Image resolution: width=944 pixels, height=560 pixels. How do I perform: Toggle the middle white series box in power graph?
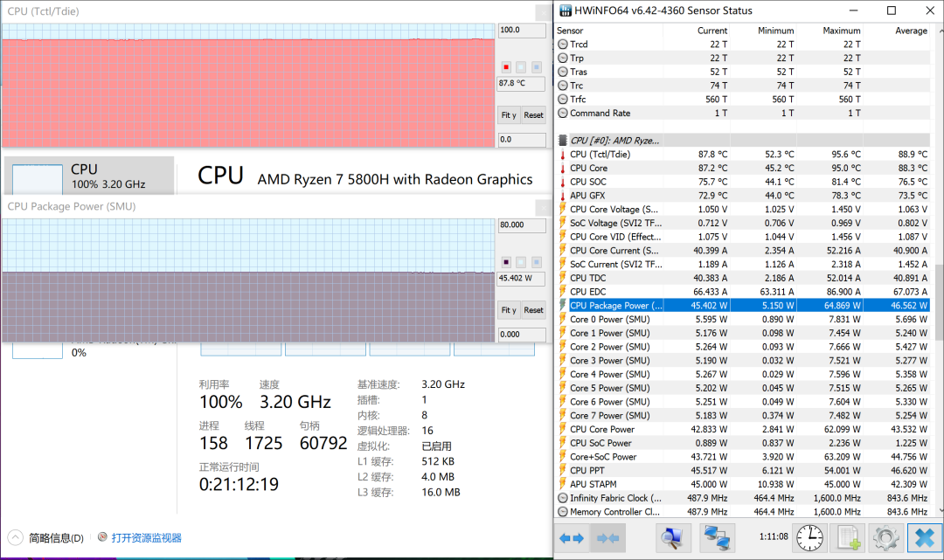[521, 262]
